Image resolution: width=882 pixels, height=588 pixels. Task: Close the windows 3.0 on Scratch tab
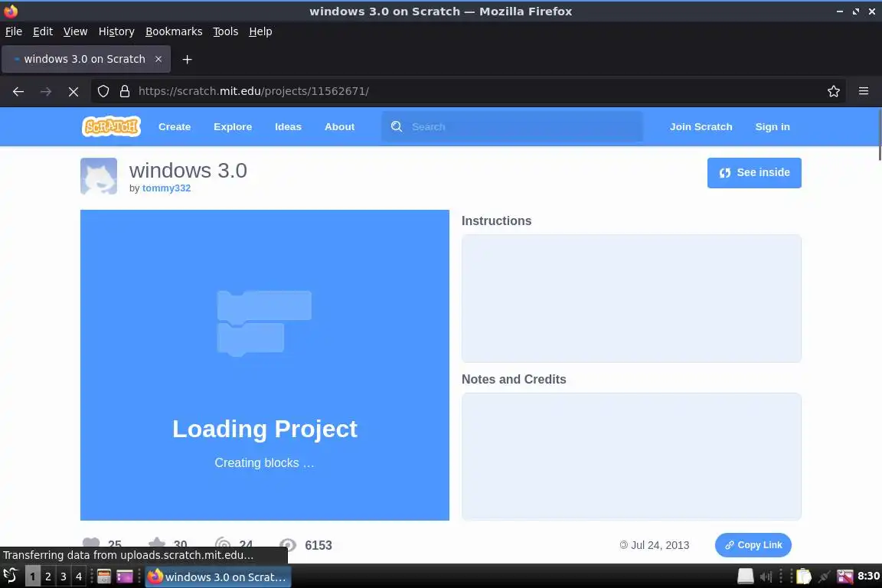click(158, 59)
